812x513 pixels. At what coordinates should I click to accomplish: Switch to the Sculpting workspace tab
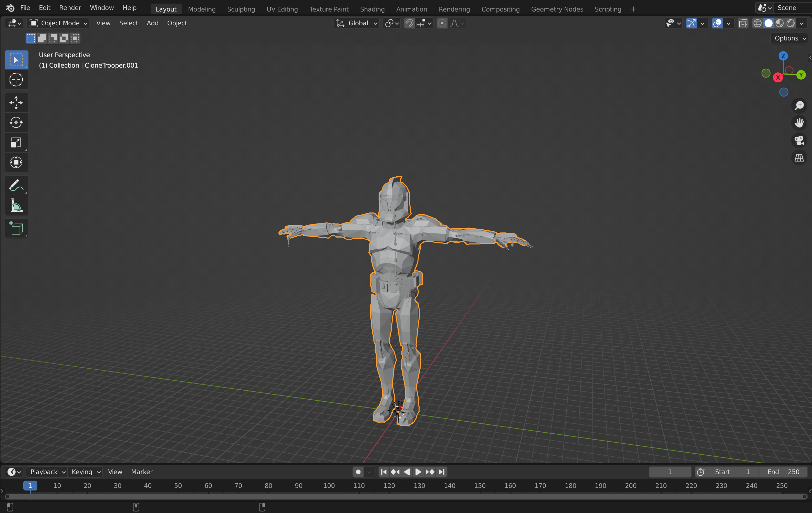[x=241, y=9]
